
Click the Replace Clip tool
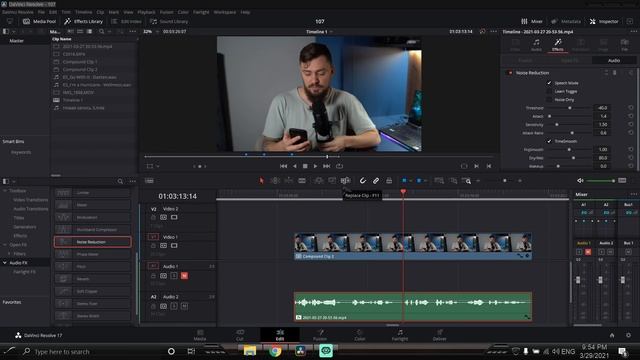(345, 180)
